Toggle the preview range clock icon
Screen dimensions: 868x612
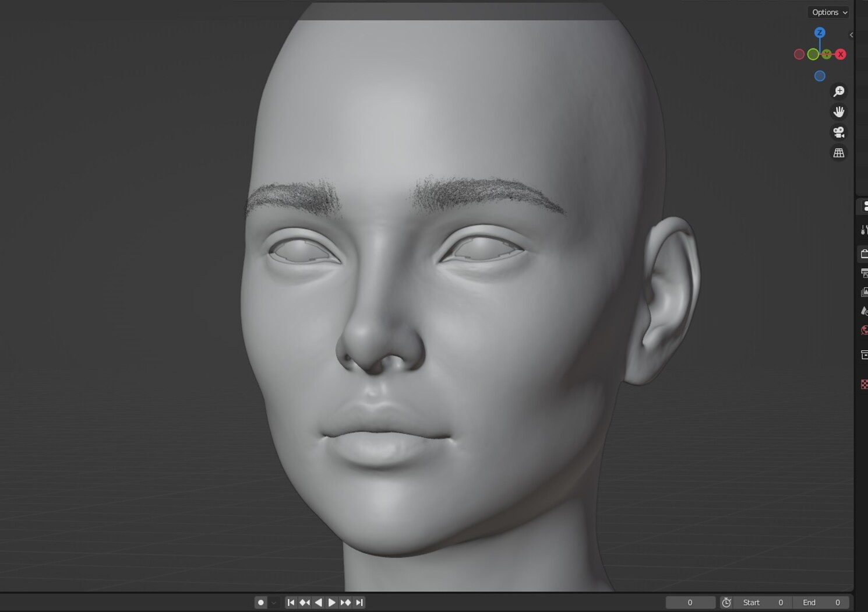coord(726,603)
